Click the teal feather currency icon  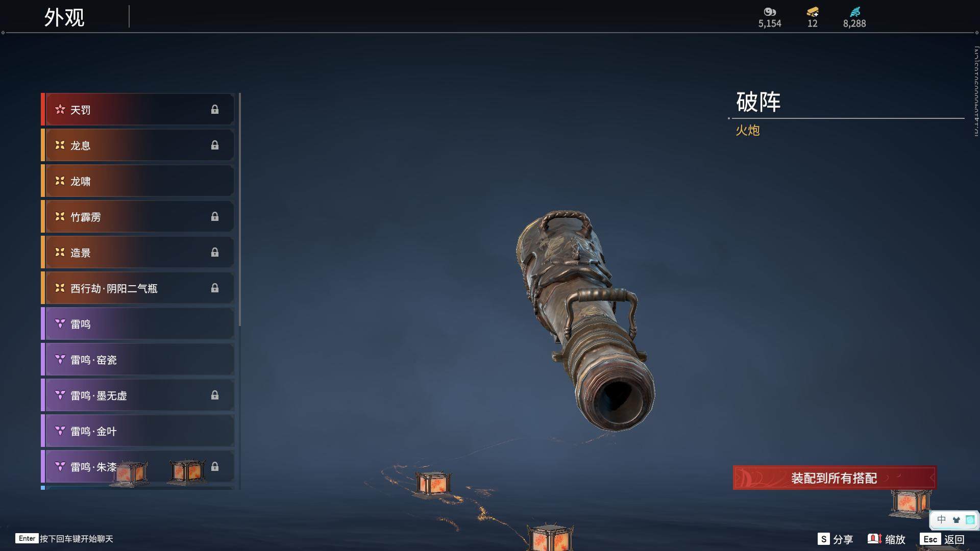click(x=855, y=12)
